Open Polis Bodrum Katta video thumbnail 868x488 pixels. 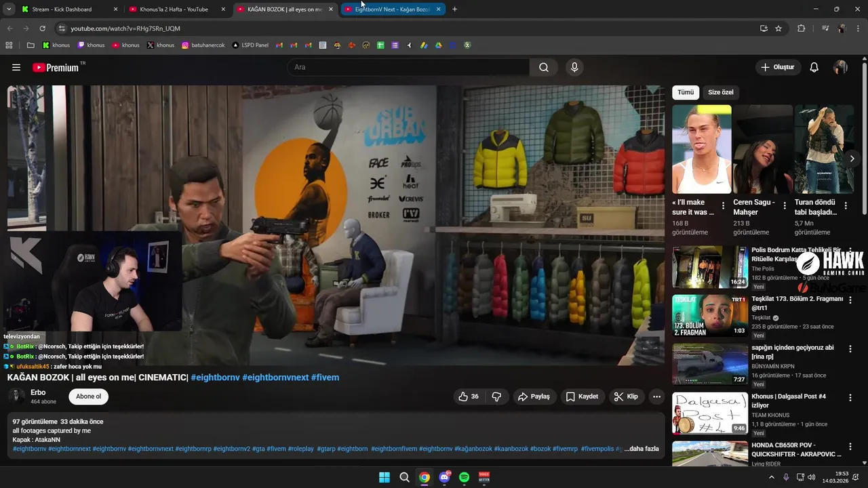coord(710,267)
